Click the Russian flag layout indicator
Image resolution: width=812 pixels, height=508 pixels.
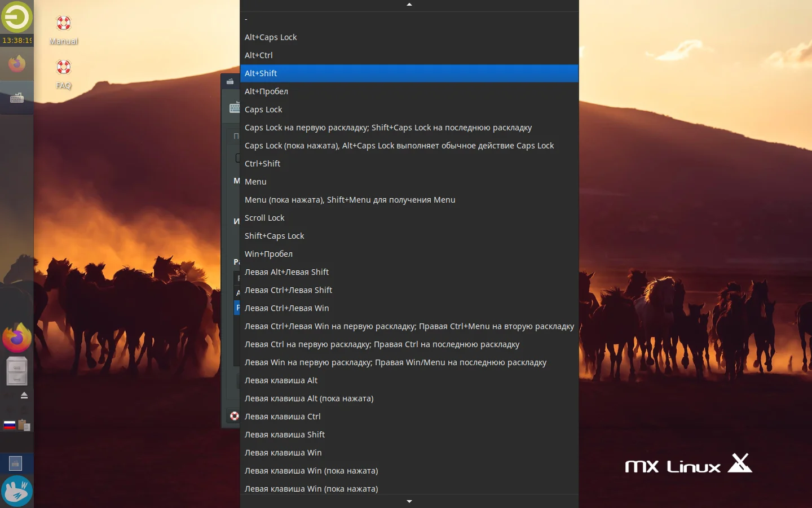9,424
